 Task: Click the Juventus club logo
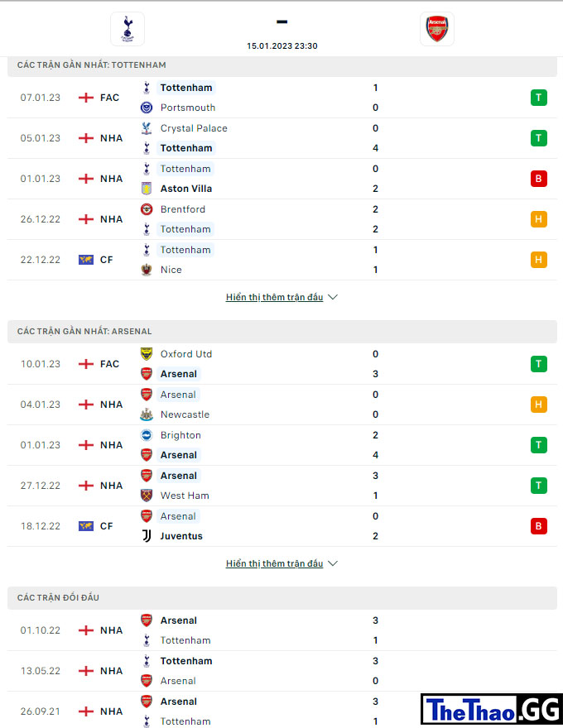pos(147,536)
